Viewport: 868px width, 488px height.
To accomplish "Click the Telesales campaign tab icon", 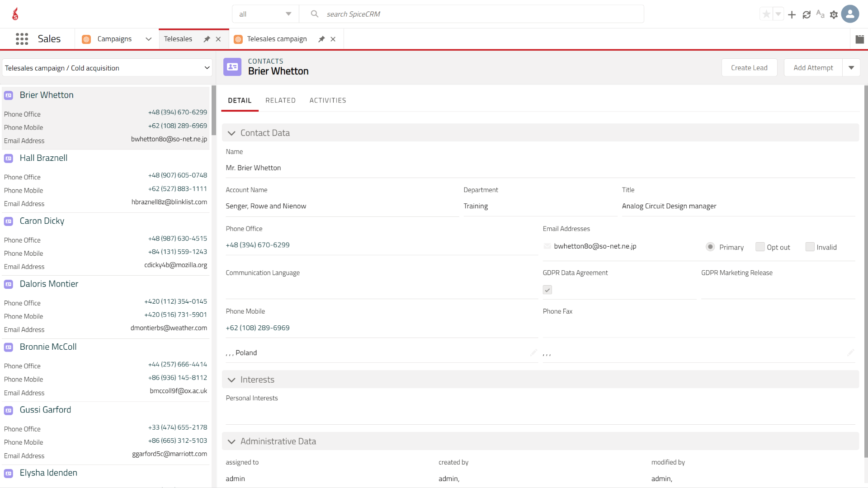I will tap(238, 39).
